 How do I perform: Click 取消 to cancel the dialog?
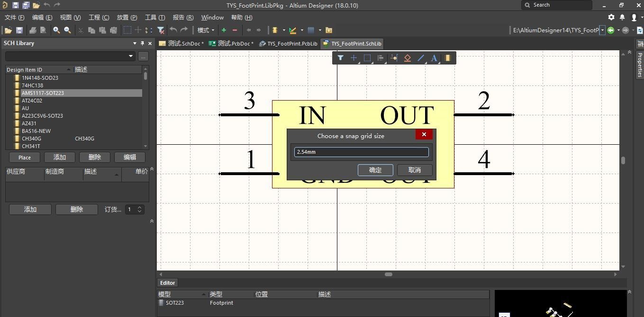click(414, 170)
